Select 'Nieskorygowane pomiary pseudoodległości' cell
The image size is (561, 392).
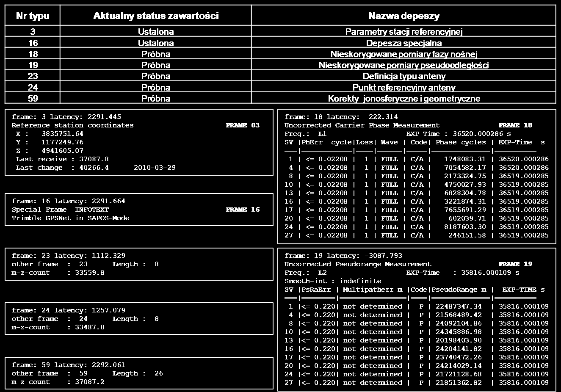[404, 65]
